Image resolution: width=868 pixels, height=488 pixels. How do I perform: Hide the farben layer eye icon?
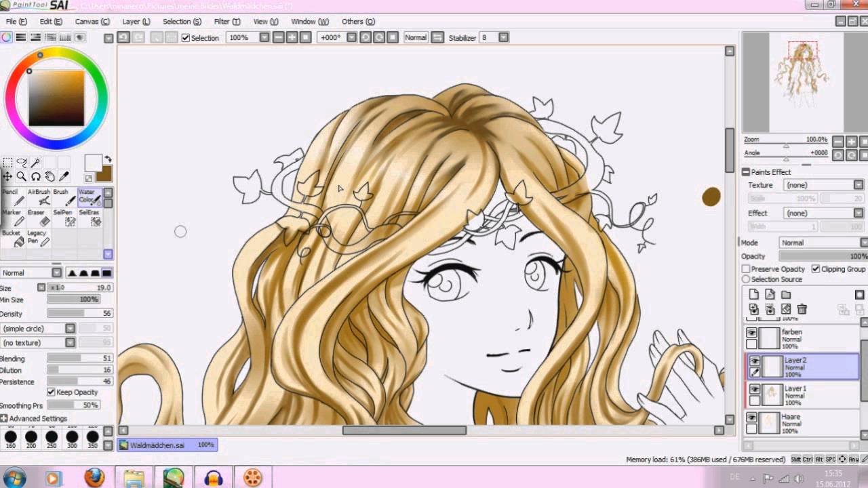tap(751, 333)
